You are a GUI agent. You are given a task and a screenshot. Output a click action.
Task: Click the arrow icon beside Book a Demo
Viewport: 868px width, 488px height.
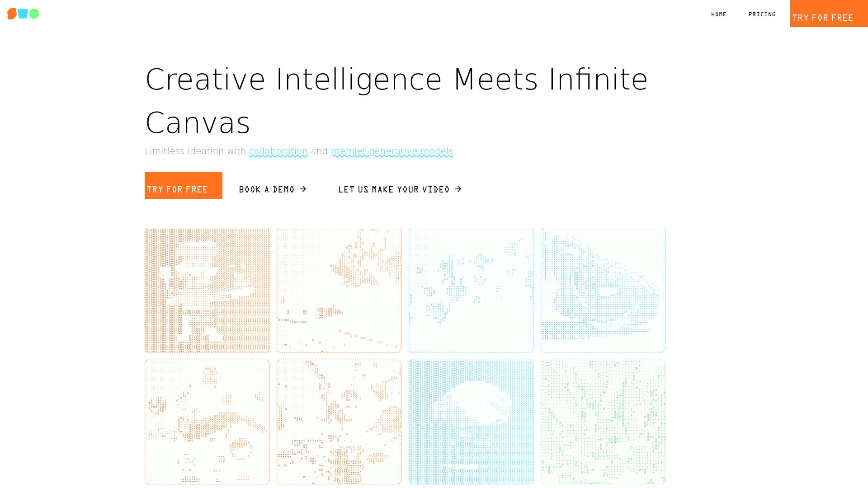(x=303, y=189)
